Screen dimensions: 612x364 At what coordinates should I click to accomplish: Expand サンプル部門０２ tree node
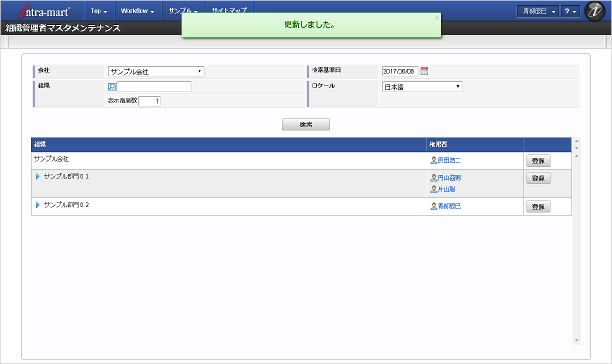coord(38,205)
